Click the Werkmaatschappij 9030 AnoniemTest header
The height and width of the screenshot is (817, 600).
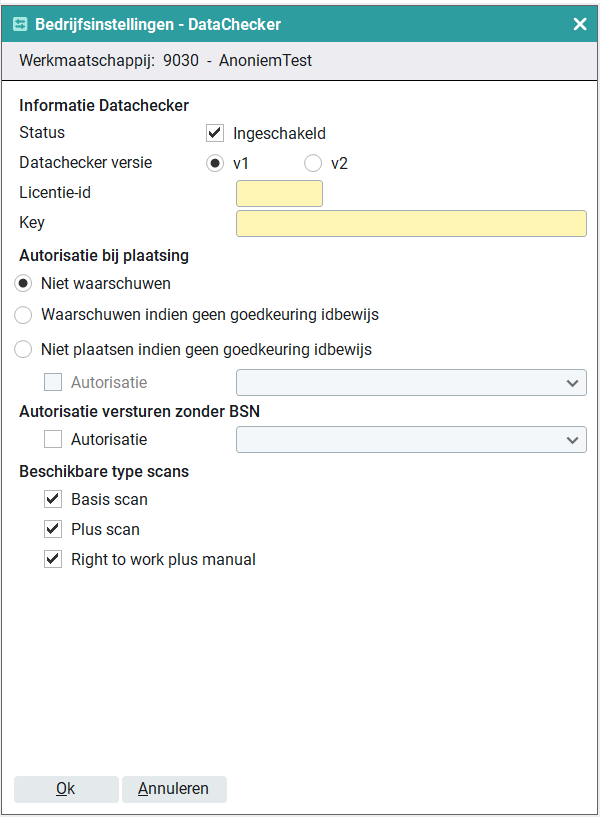(166, 61)
